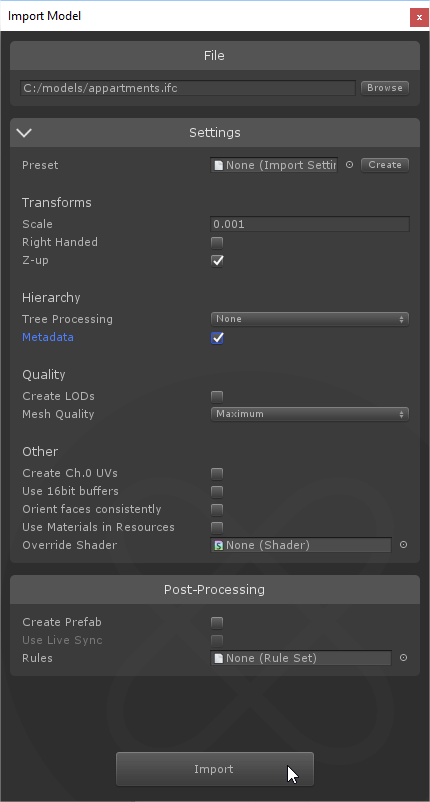Open the Mesh Quality dropdown
The height and width of the screenshot is (802, 430).
point(309,414)
